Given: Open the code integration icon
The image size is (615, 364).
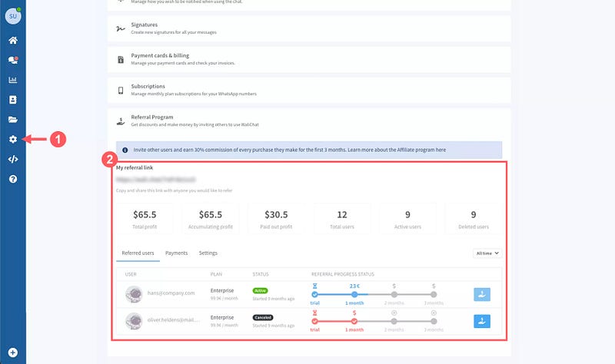Looking at the screenshot, I should pos(12,160).
